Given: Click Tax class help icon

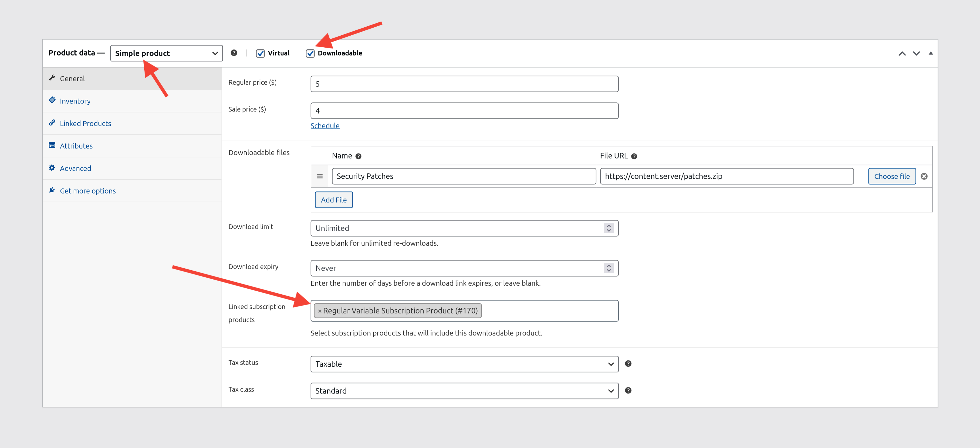Looking at the screenshot, I should point(628,390).
